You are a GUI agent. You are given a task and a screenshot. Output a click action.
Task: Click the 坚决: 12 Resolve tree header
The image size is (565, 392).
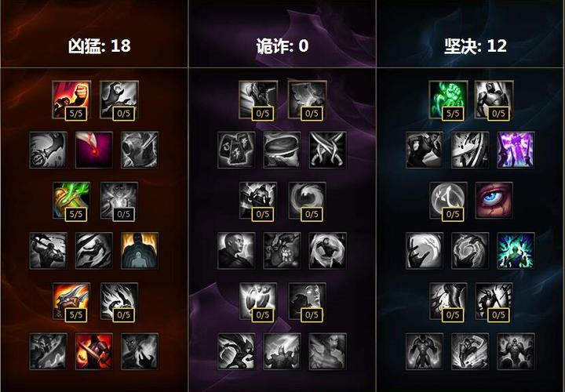click(476, 46)
